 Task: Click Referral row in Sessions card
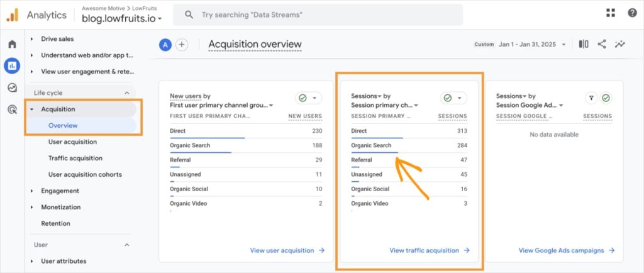[x=409, y=160]
